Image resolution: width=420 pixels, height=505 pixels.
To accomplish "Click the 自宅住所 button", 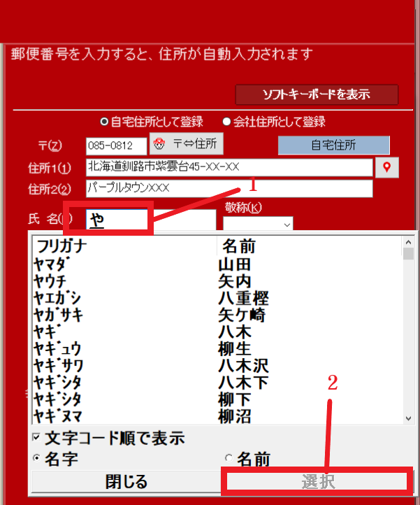I will point(334,145).
